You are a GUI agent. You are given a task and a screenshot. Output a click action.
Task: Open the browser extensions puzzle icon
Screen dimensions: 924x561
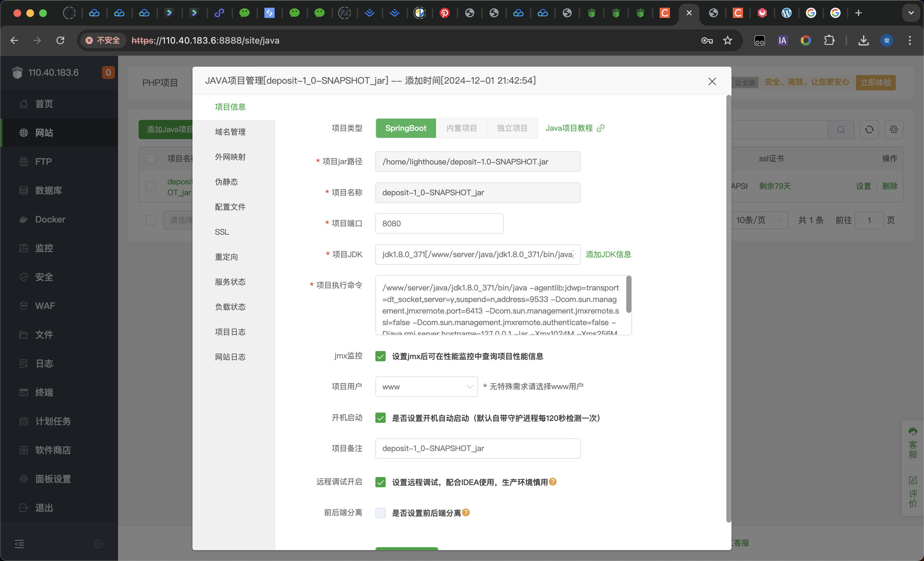[829, 40]
